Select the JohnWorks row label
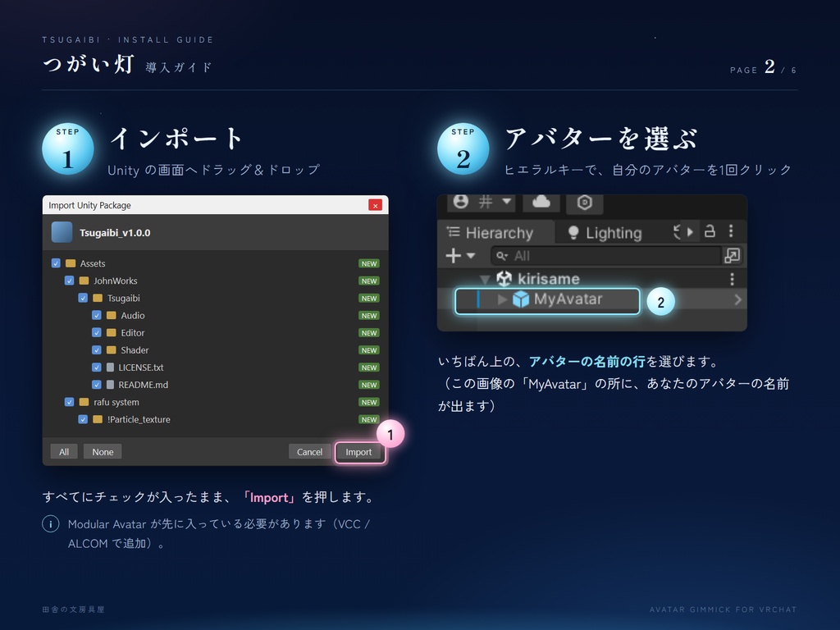Viewport: 840px width, 630px height. (x=115, y=281)
